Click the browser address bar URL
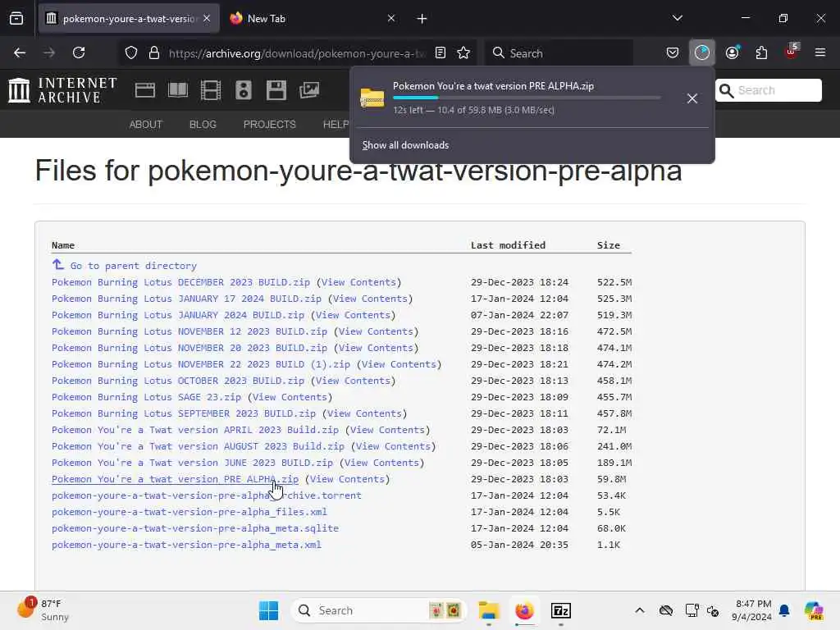The image size is (840, 630). click(297, 53)
